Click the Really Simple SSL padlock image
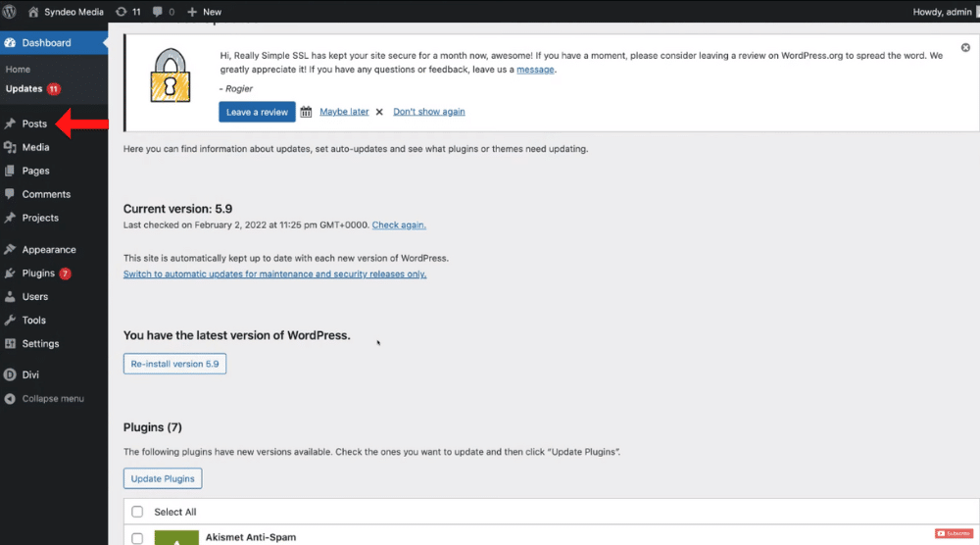 tap(170, 75)
